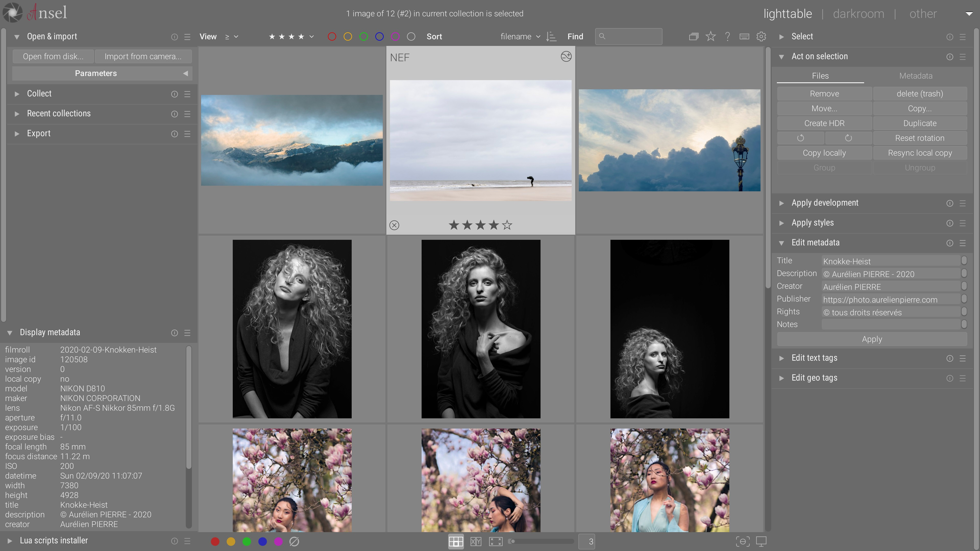
Task: Open the filename sort dropdown
Action: pyautogui.click(x=520, y=36)
